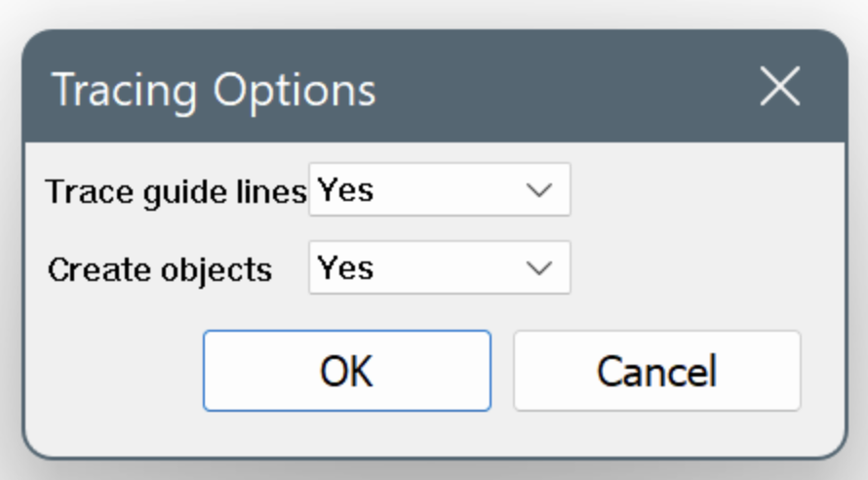Focus the Create objects combo field
Screen dimensions: 868x480
point(419,268)
